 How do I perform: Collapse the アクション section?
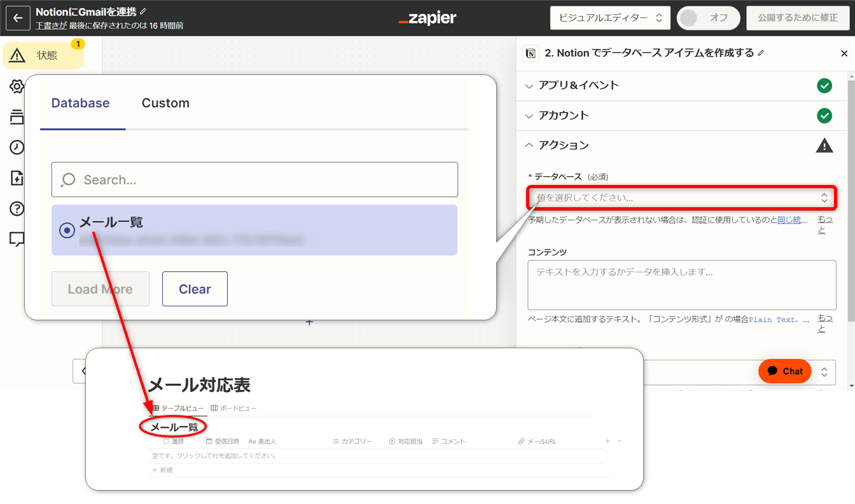tap(564, 145)
